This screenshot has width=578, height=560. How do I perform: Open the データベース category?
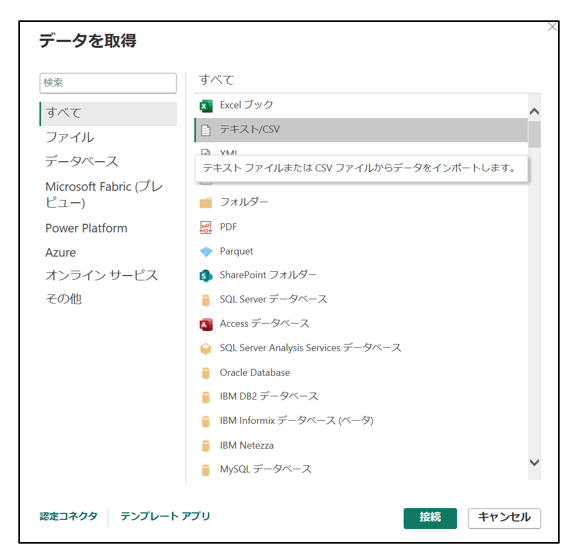point(81,161)
